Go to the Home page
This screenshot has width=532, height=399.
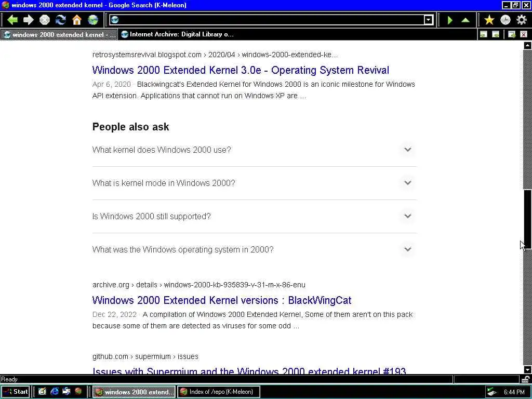point(77,20)
